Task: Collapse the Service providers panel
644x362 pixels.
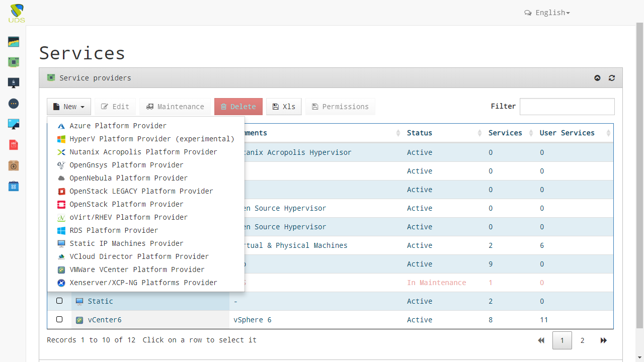Action: (597, 78)
